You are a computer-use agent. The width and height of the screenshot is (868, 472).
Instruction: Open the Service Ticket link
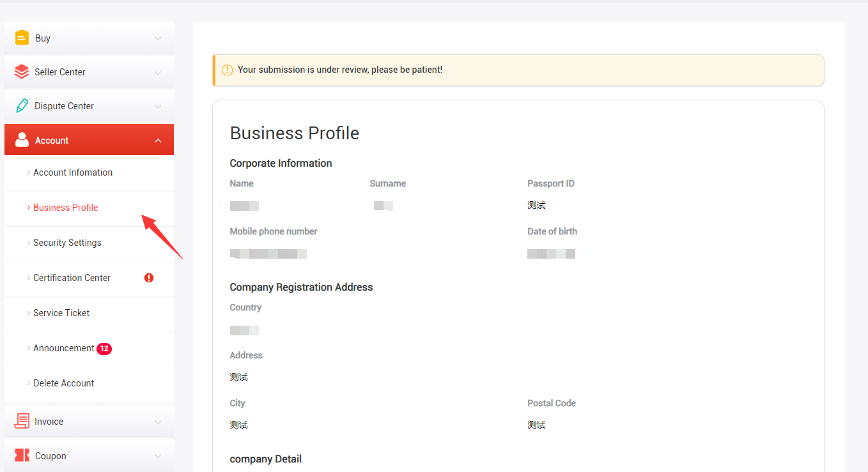pos(61,313)
